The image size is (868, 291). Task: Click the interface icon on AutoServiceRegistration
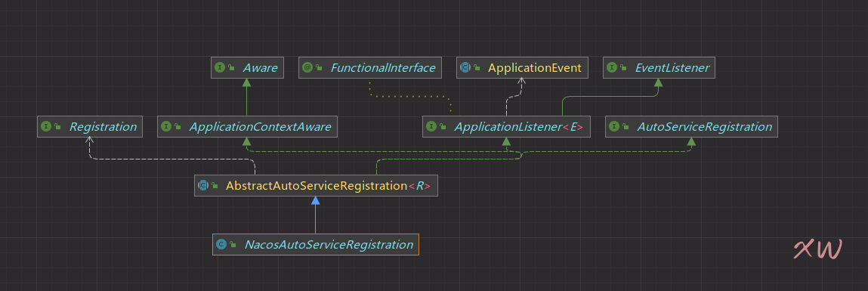(x=614, y=126)
